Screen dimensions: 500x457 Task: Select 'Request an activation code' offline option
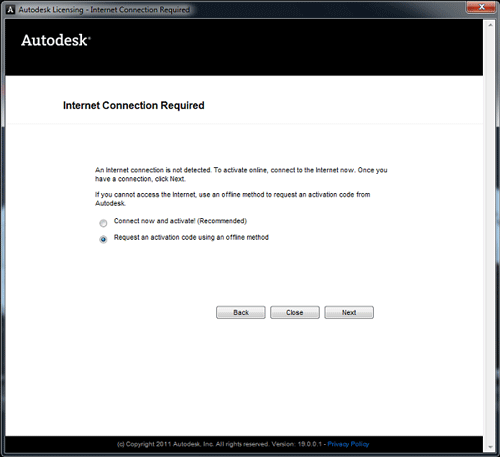tap(103, 239)
